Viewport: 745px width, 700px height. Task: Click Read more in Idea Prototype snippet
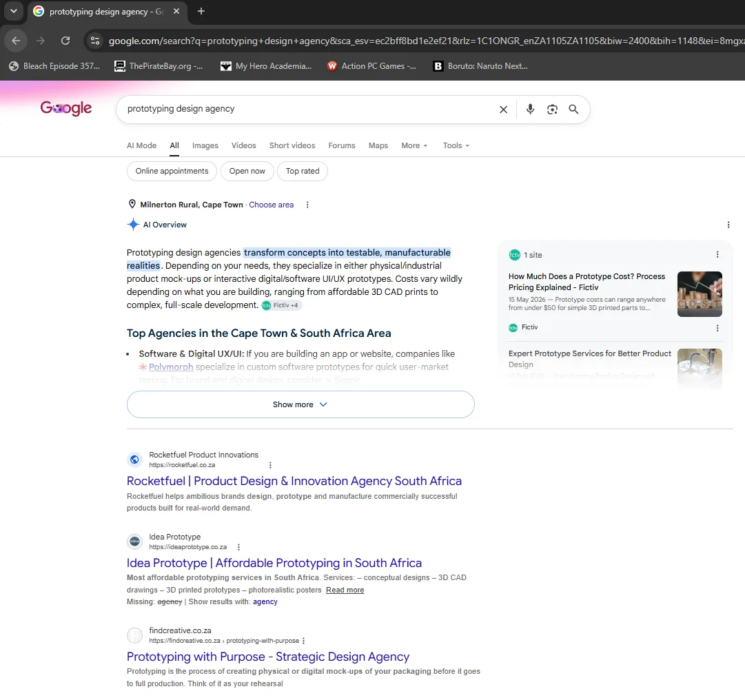tap(345, 590)
